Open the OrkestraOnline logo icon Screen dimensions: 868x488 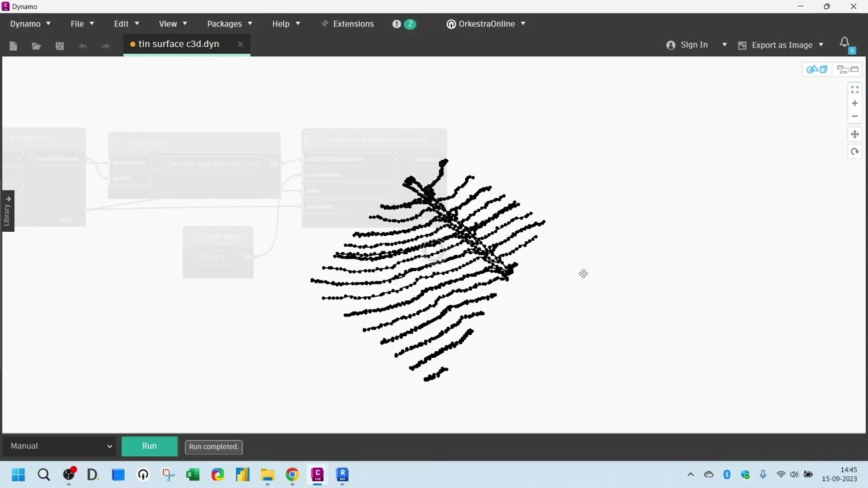pos(451,24)
